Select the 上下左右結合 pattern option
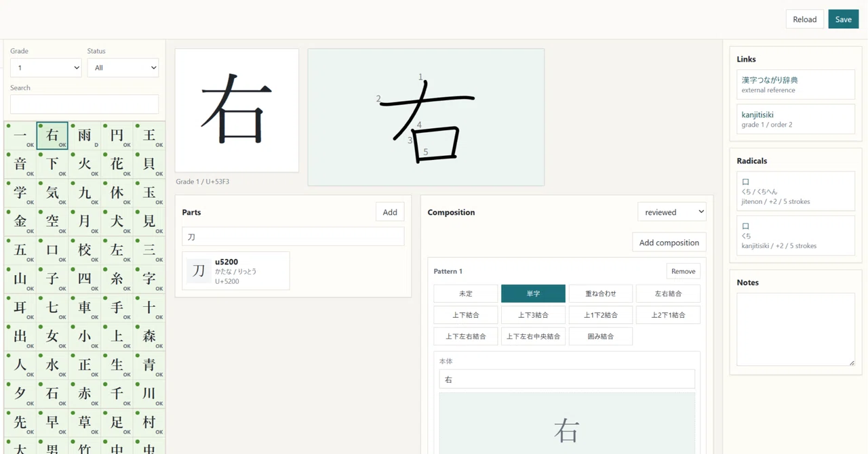Image resolution: width=868 pixels, height=454 pixels. click(x=466, y=336)
